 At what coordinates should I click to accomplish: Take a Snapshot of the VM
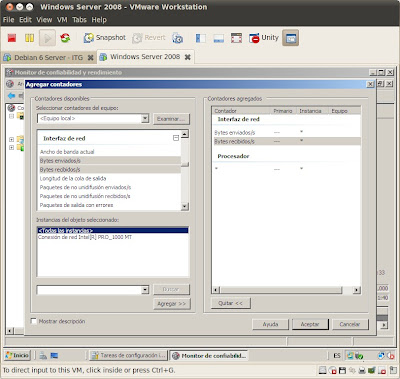tap(104, 38)
